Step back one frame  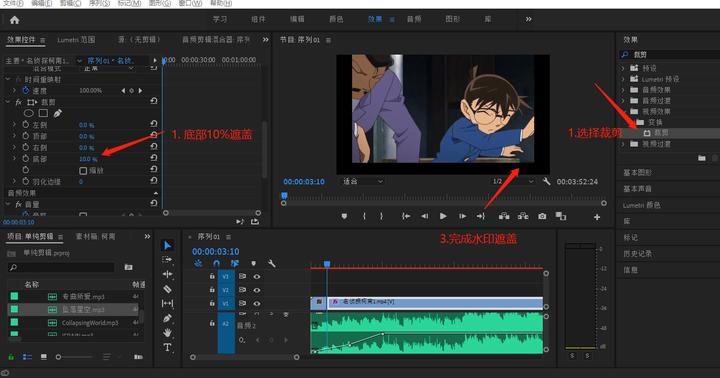coord(425,216)
